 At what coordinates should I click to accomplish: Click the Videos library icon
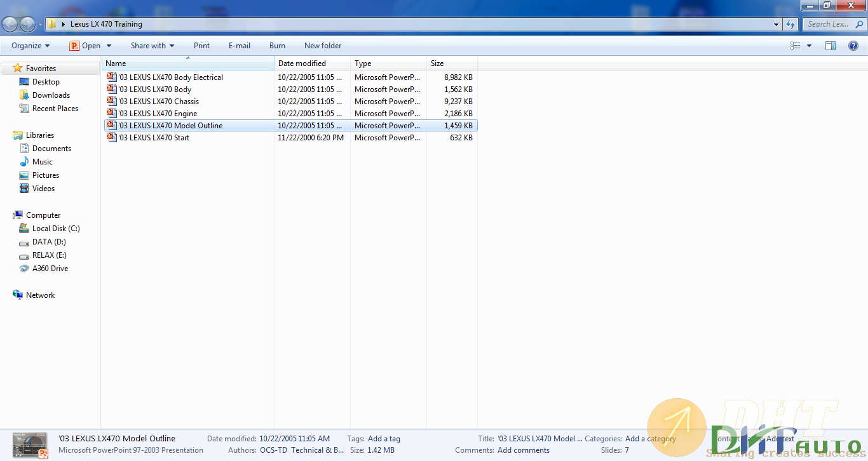pyautogui.click(x=24, y=189)
